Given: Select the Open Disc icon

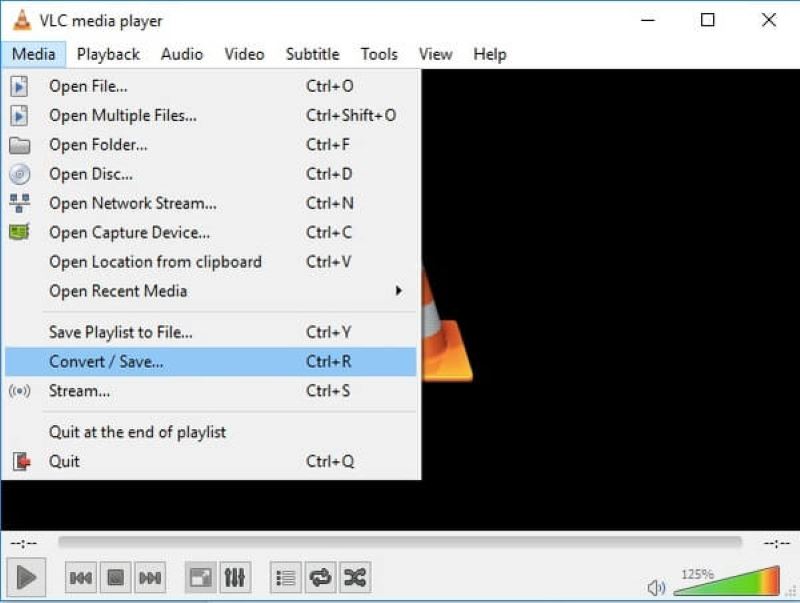Looking at the screenshot, I should point(20,174).
